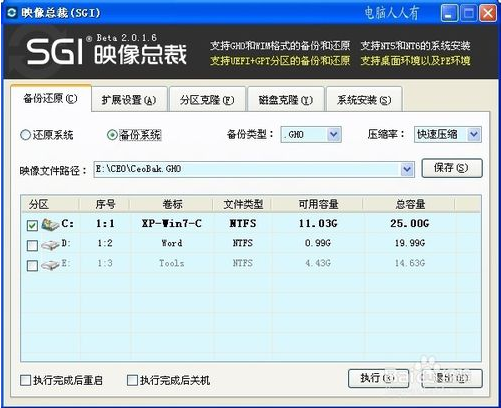
Task: Click the 11.03G free space value
Action: pyautogui.click(x=318, y=223)
